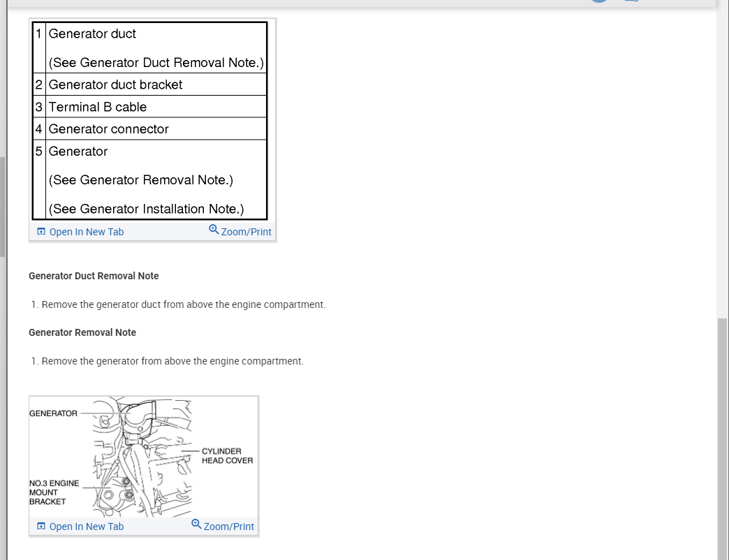Select Zoom/Print text below the parts table
This screenshot has height=560, width=729.
[x=246, y=232]
